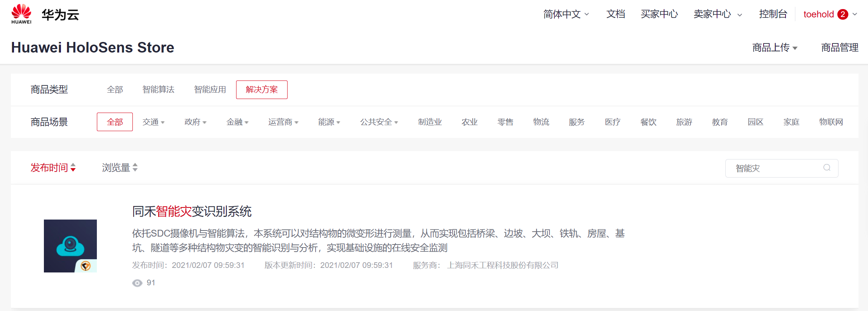Sort results by 发布时间
This screenshot has height=311, width=868.
point(53,167)
